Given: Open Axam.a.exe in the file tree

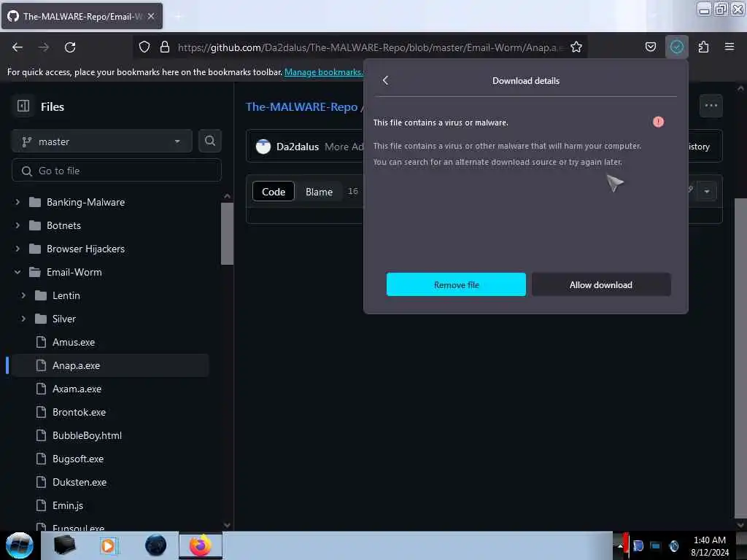Looking at the screenshot, I should point(77,389).
